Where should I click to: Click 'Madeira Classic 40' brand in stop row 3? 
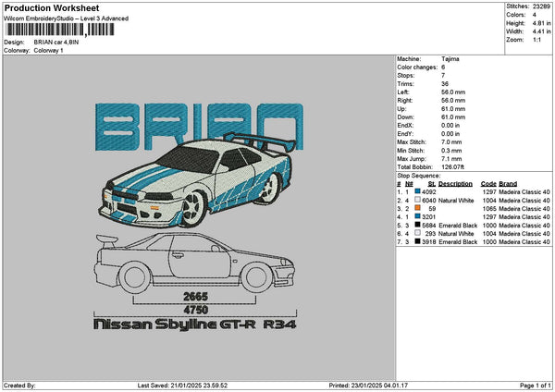524,209
